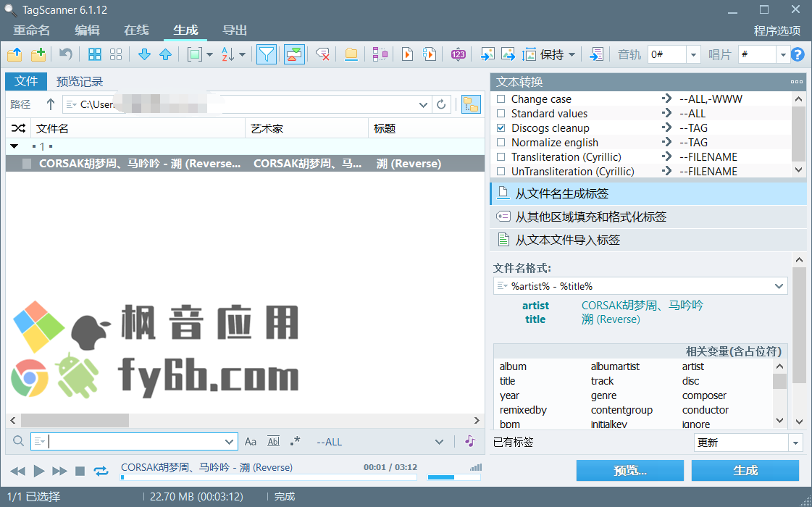Open the 重命名 menu tab
This screenshot has width=812, height=507.
click(32, 30)
